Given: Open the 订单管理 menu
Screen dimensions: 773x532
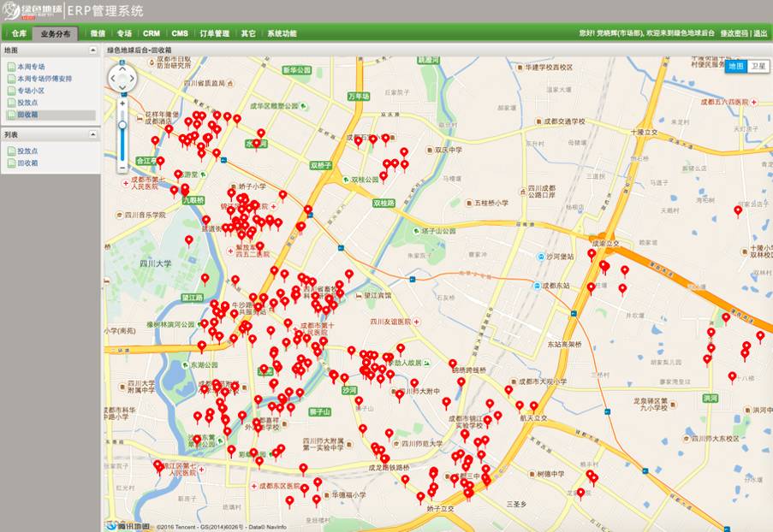Looking at the screenshot, I should 215,33.
